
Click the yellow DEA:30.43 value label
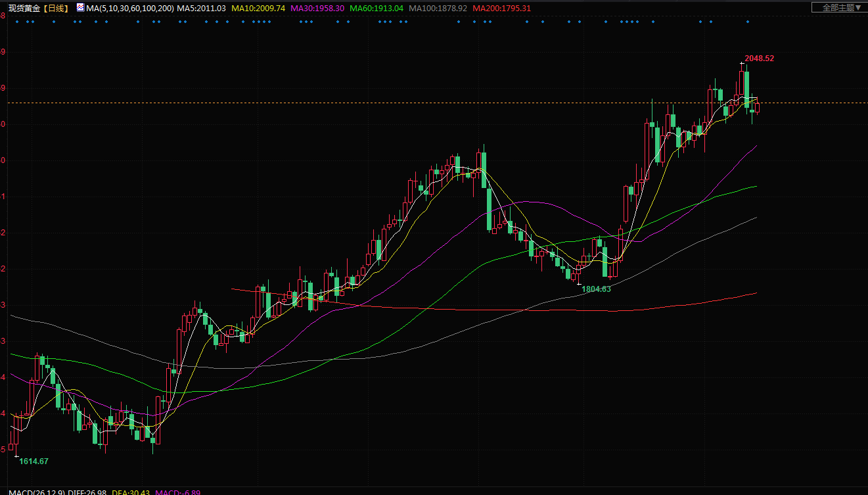coord(131,492)
